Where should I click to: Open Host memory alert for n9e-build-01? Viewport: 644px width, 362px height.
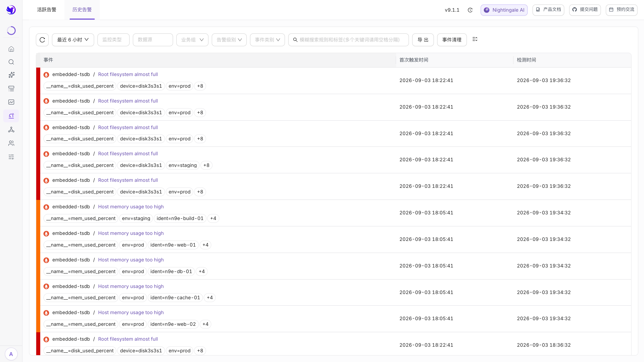pos(131,207)
